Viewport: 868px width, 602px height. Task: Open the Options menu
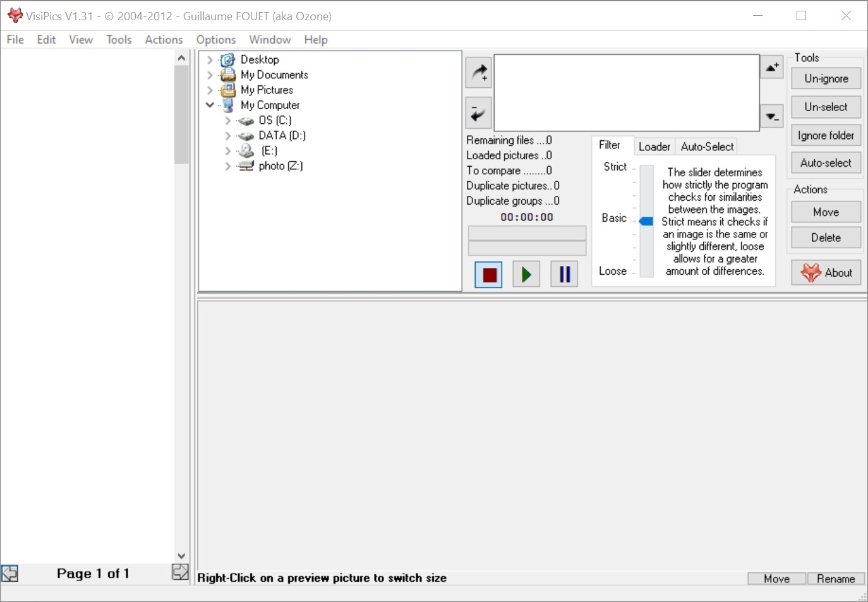click(x=216, y=40)
